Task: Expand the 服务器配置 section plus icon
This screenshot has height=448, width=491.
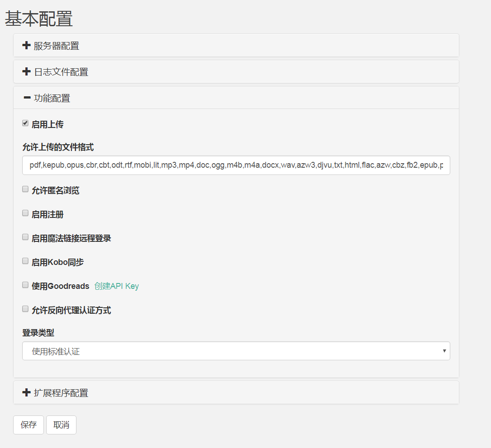Action: point(26,45)
